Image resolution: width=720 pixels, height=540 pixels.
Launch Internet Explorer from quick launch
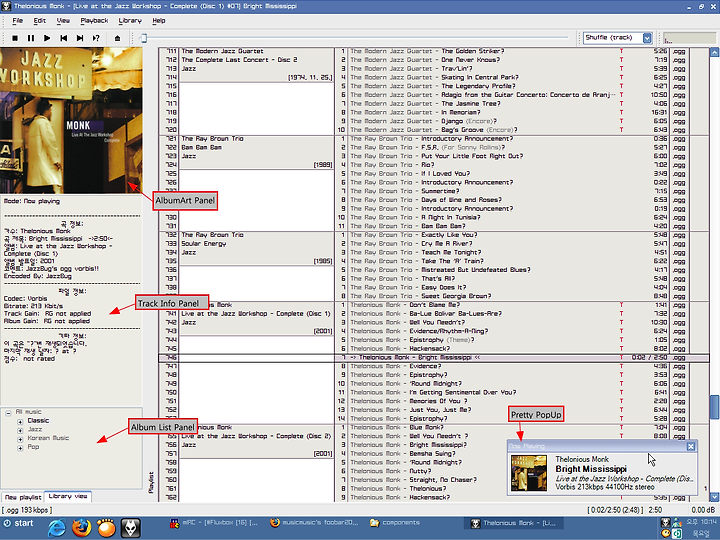click(x=56, y=528)
